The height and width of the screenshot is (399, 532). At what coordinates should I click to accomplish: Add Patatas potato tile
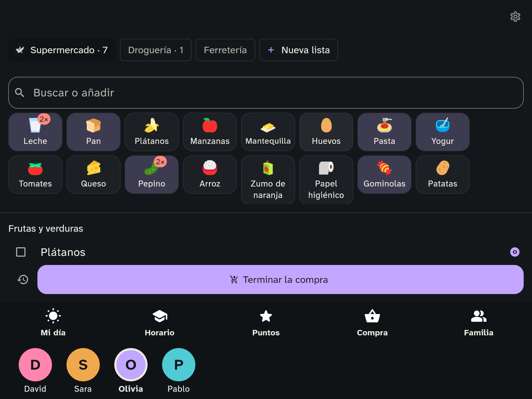coord(443,175)
